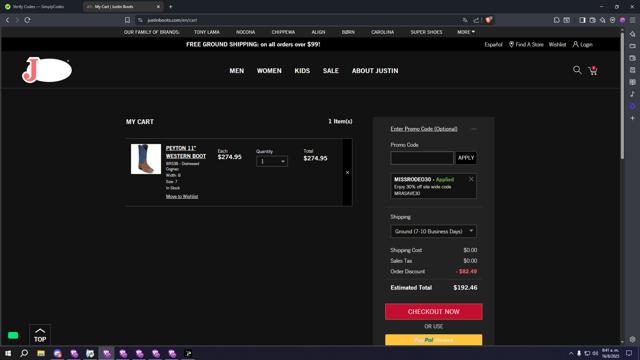Open the site search magnifier icon

(577, 70)
